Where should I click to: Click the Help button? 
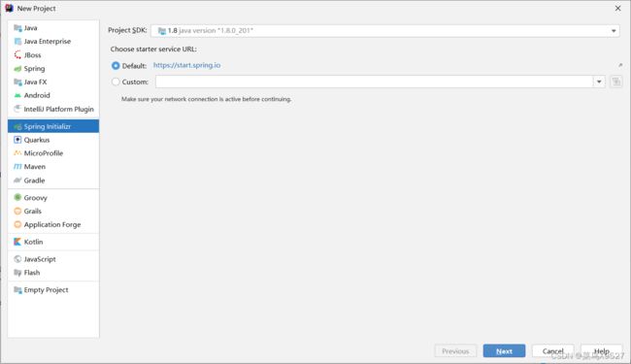tap(602, 351)
